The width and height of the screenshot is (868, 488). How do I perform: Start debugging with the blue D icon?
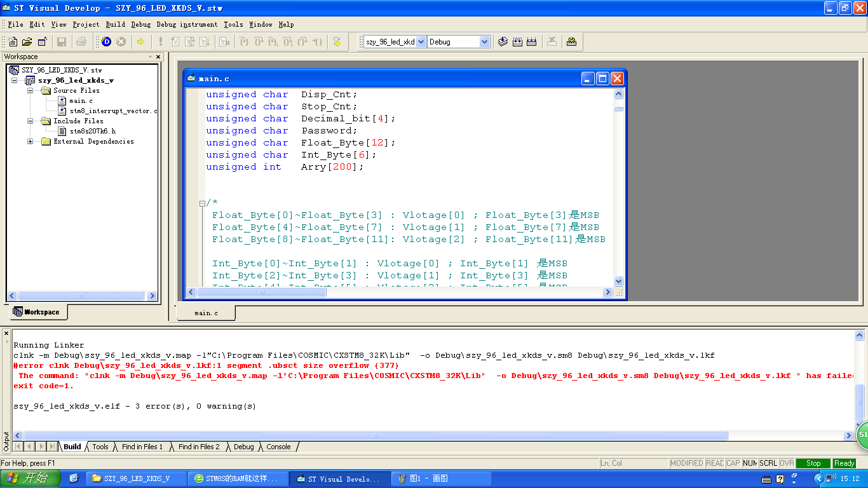(106, 42)
